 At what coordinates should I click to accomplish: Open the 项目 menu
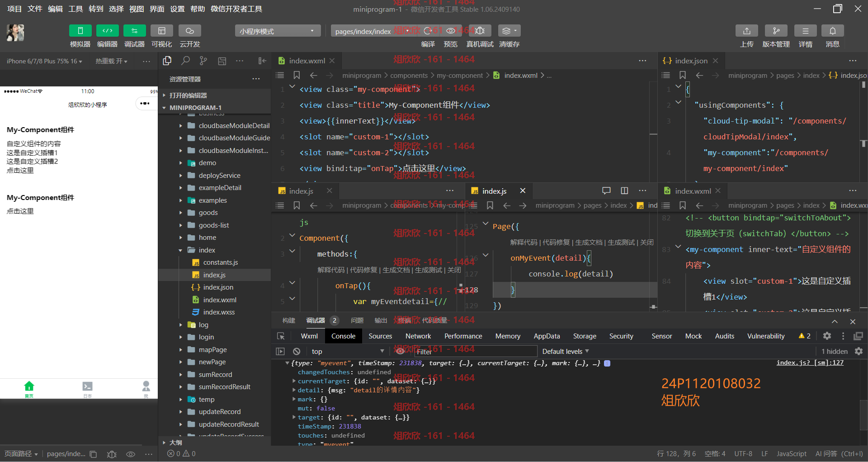(14, 9)
